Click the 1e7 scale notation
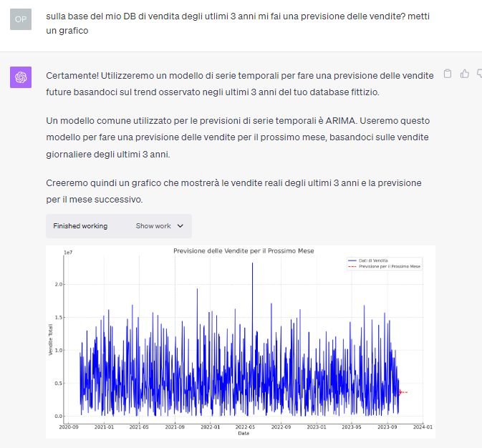Viewport: 482px width, 448px height. point(68,253)
